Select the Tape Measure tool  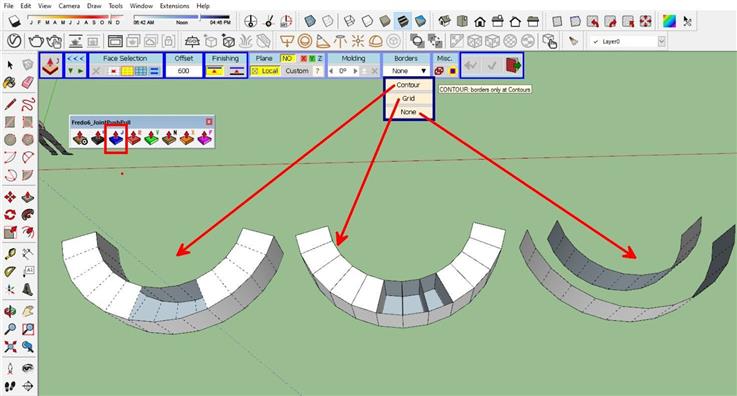coord(10,254)
